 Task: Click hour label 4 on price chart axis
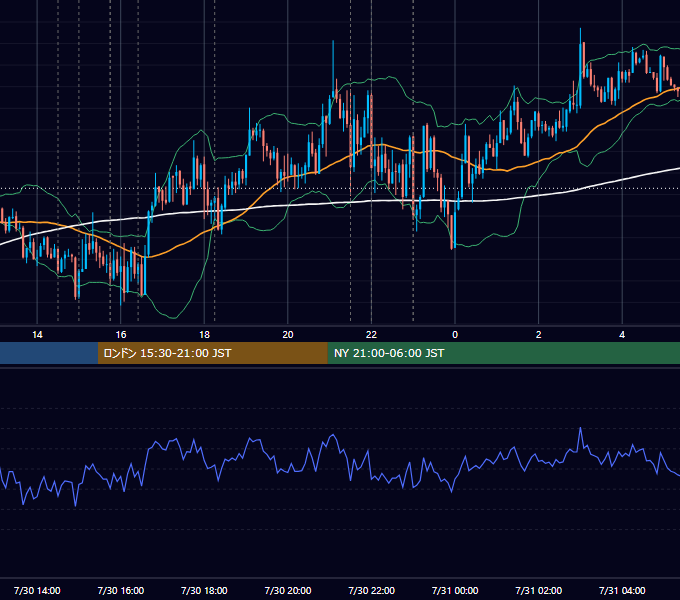622,335
